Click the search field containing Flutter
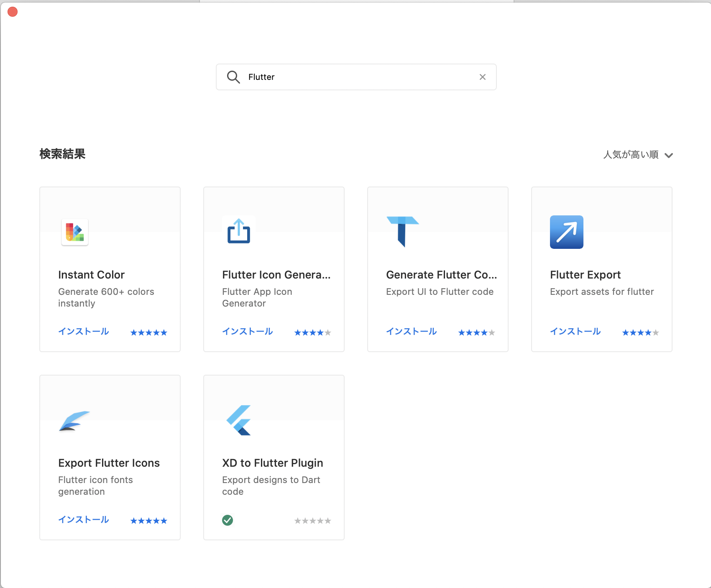 356,77
